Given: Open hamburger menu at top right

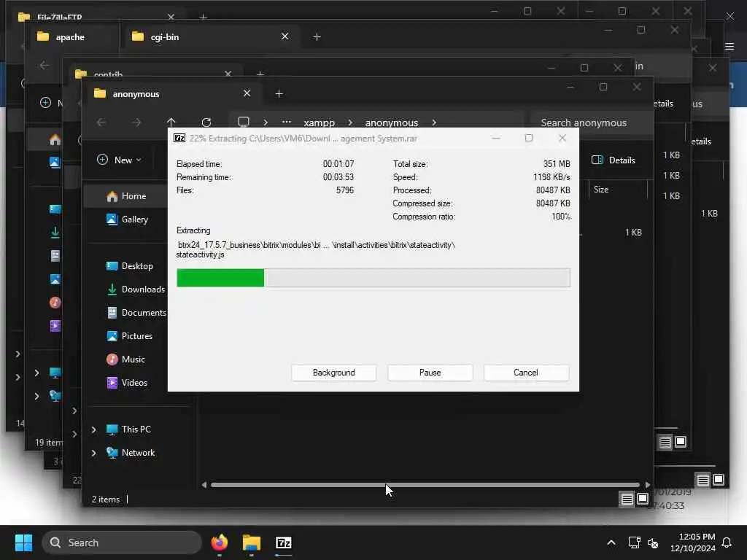Looking at the screenshot, I should pos(729,46).
